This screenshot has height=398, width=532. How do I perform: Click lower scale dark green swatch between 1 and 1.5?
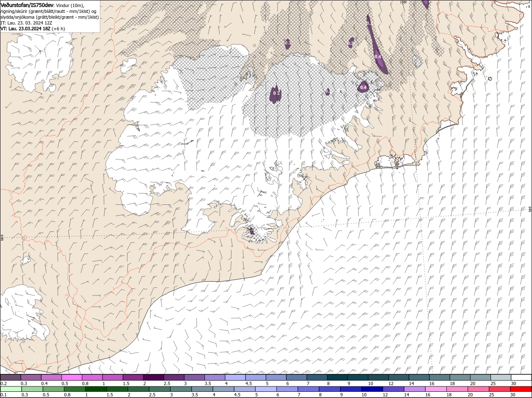96,389
